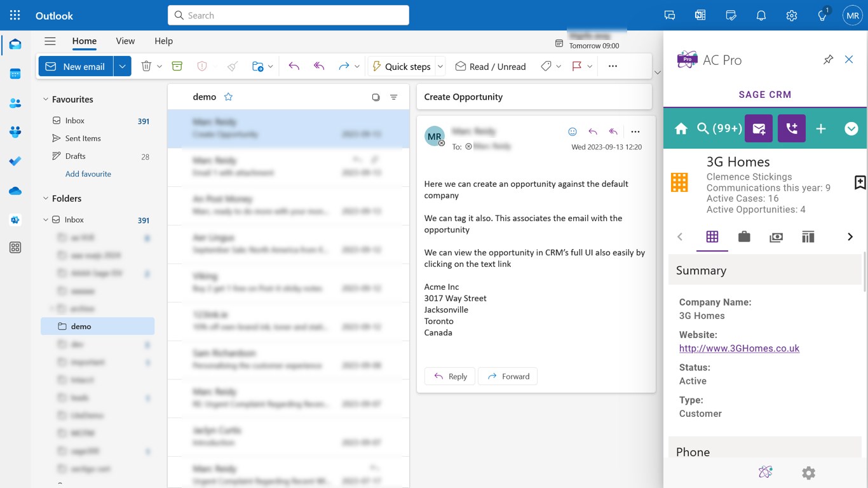Open the AC Pro settings gear at the bottom

point(808,473)
